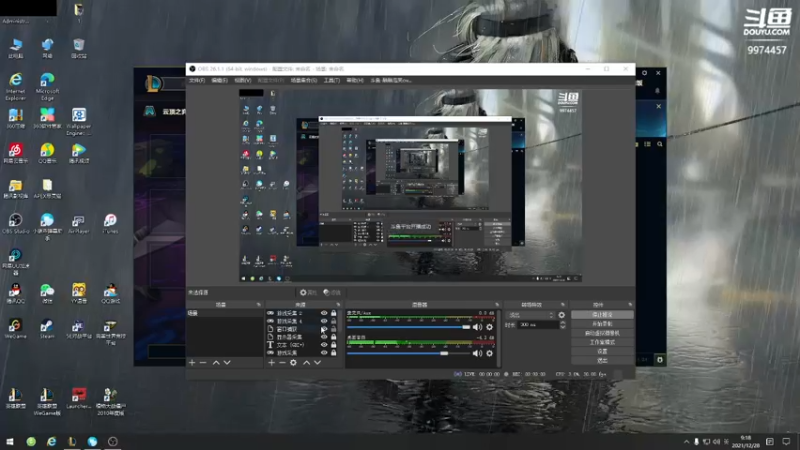
Task: Open the Microsoft Edge desktop icon
Action: 47,85
